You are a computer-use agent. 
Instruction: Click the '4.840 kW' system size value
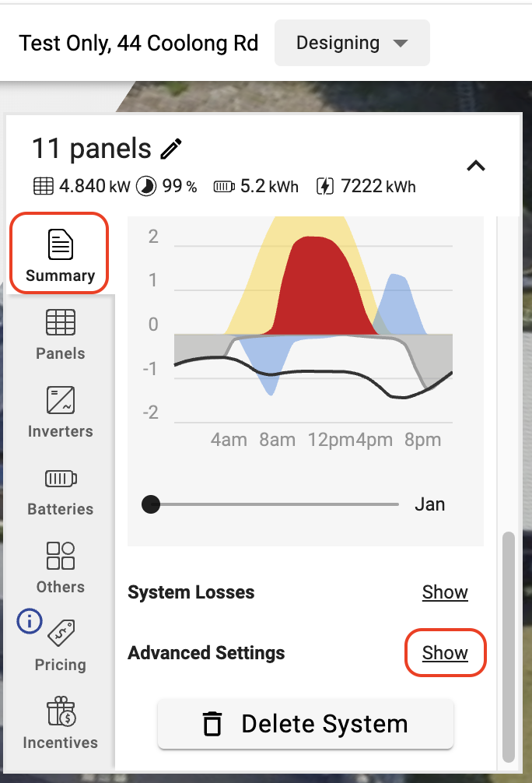pos(94,186)
